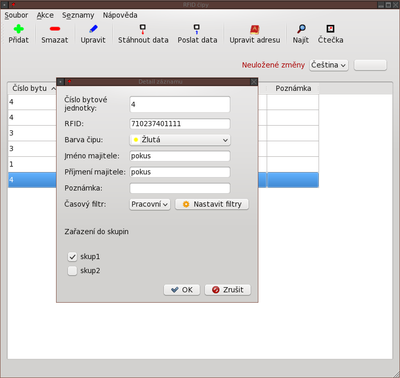The width and height of the screenshot is (400, 378).
Task: Click the Neuložené změny red text
Action: pos(273,65)
